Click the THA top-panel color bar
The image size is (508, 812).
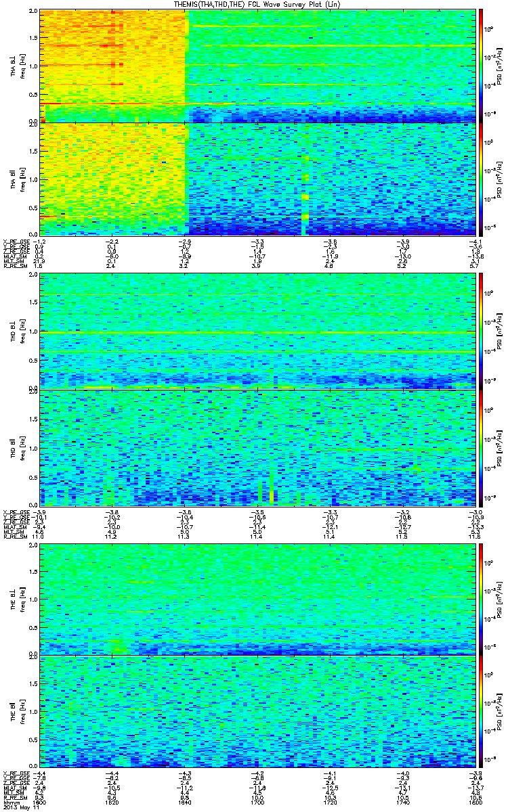[481, 66]
